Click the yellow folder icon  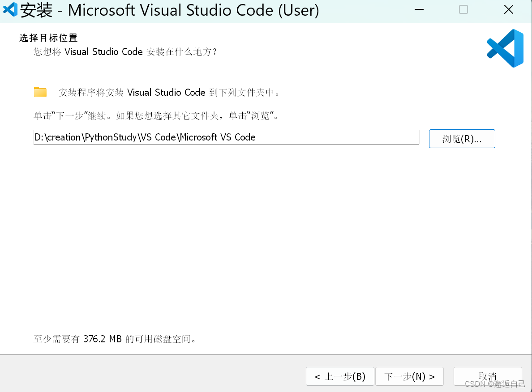tap(40, 92)
